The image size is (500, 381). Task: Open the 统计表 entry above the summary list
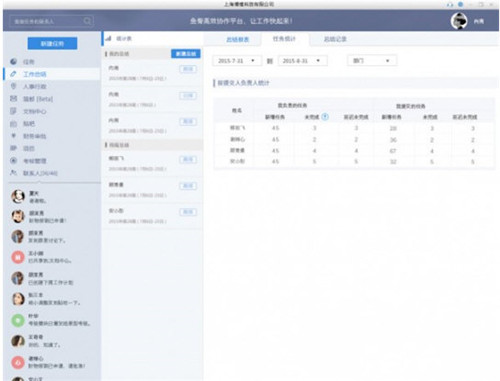click(x=152, y=39)
